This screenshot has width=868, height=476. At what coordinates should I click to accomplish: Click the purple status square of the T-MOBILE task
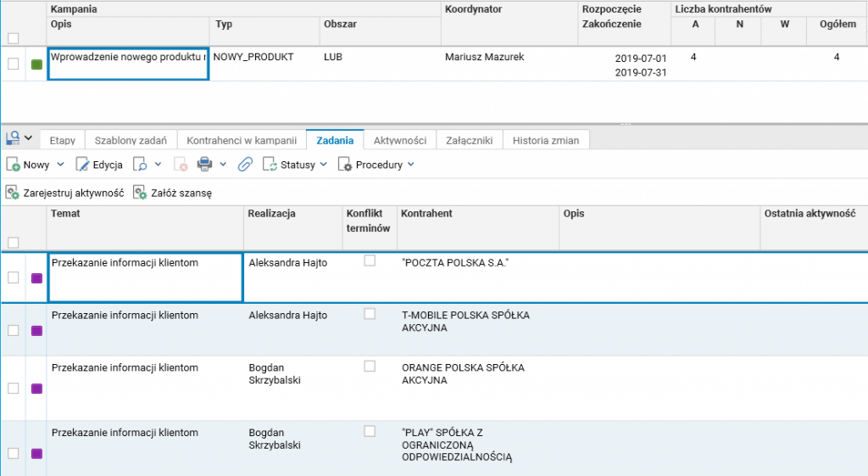tap(36, 330)
